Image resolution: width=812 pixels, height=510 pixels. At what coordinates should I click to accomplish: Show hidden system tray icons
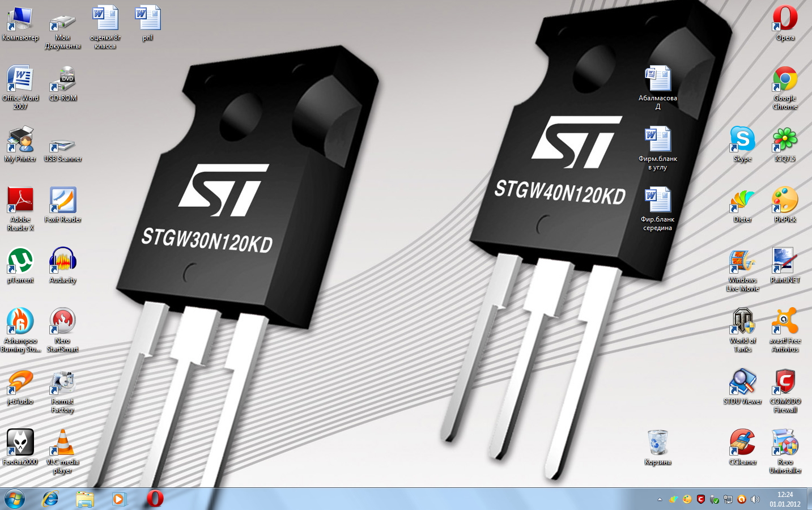tap(660, 499)
